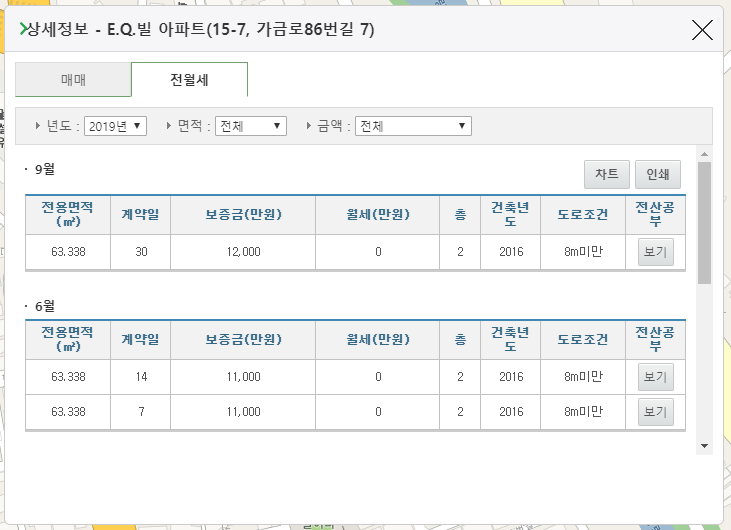The height and width of the screenshot is (530, 731).
Task: Click contract day 14 cell
Action: [x=141, y=377]
